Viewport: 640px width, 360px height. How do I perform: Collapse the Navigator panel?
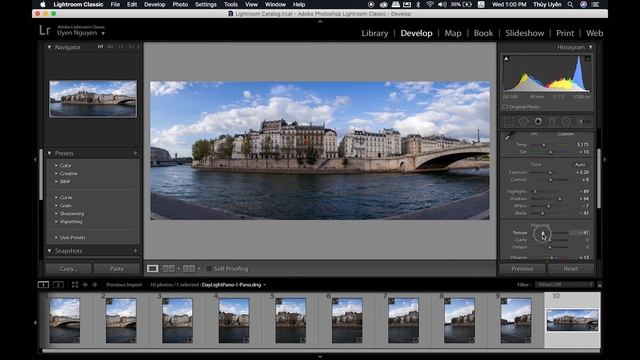[x=49, y=47]
